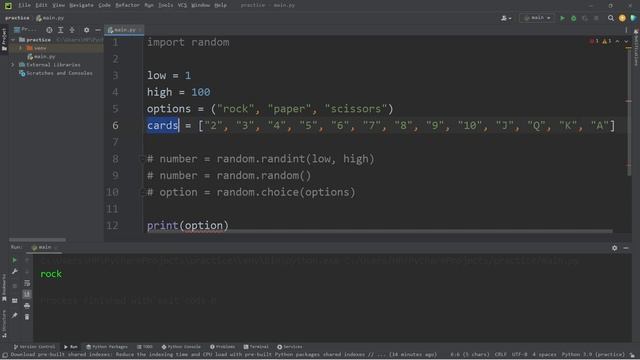Open the View menu
640x360 pixels.
point(59,5)
